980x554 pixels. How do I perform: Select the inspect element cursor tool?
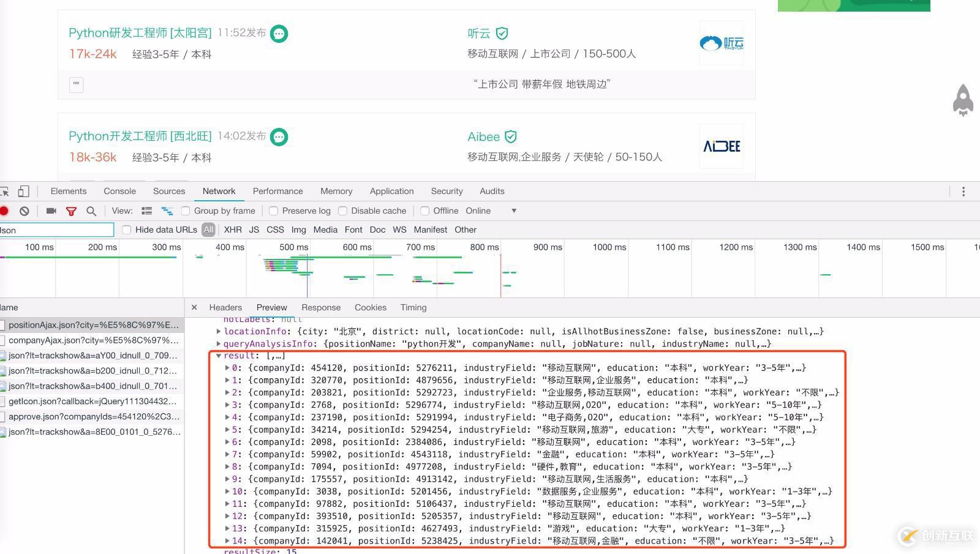6,190
